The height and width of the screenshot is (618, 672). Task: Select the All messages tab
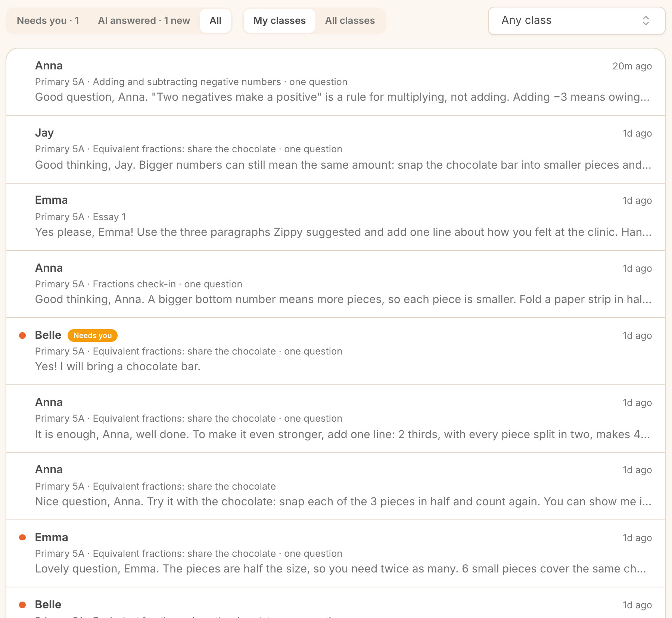click(x=215, y=21)
